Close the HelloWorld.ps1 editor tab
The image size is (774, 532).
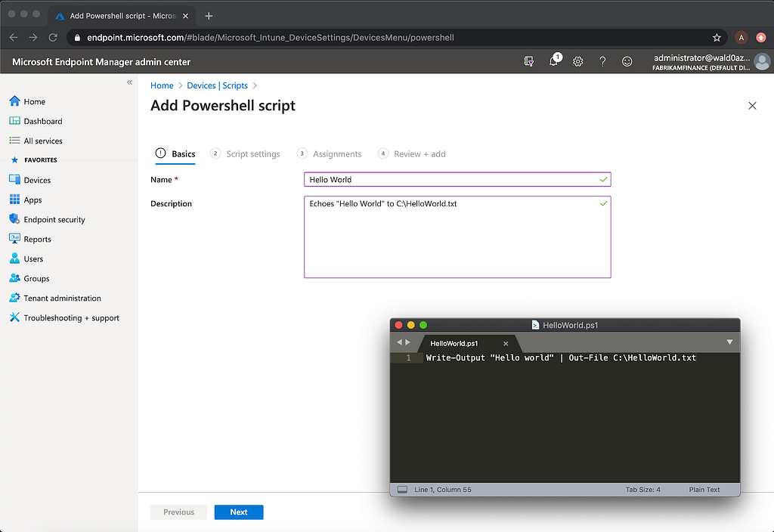[x=506, y=344]
